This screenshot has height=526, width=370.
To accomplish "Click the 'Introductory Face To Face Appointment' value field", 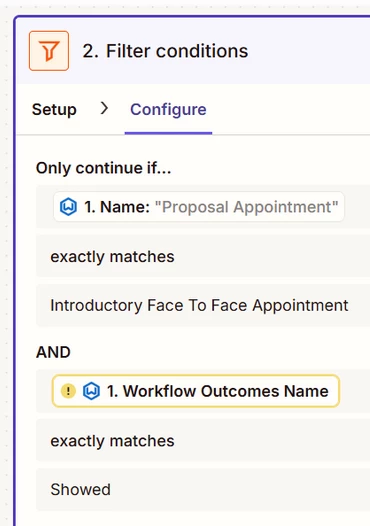I will [203, 306].
